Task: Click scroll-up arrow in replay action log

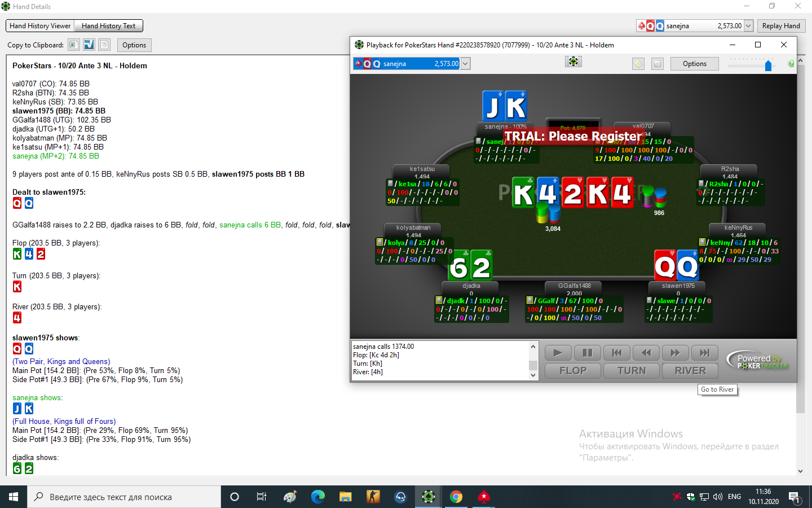Action: coord(533,347)
